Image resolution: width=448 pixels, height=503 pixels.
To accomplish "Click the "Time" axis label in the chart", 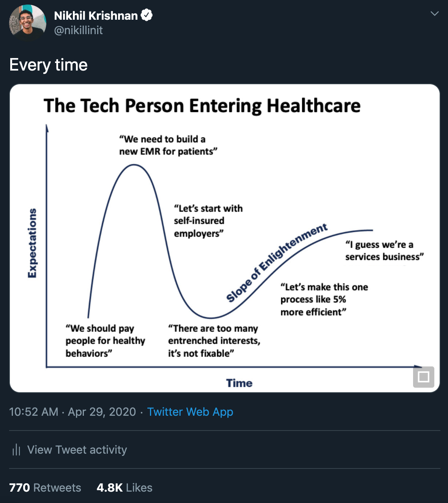I will click(x=239, y=383).
